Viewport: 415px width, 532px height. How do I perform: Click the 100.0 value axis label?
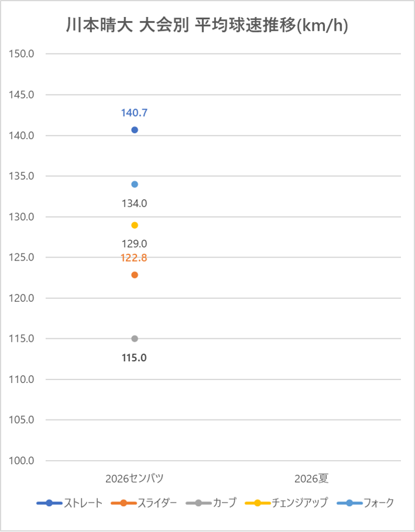click(x=23, y=461)
